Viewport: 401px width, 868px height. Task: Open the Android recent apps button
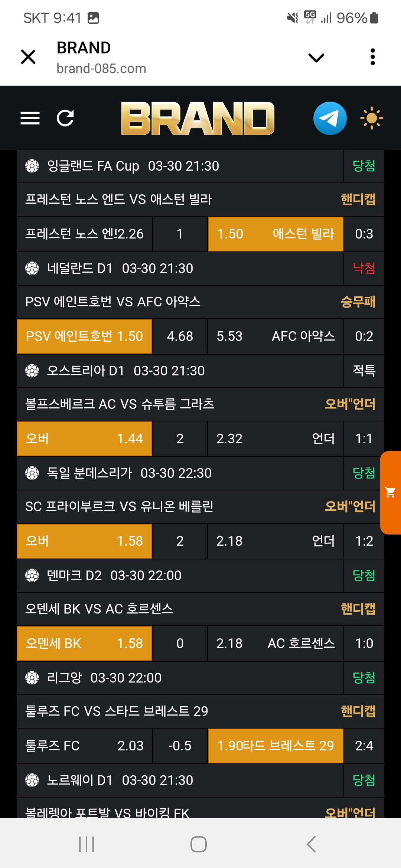pos(87,844)
